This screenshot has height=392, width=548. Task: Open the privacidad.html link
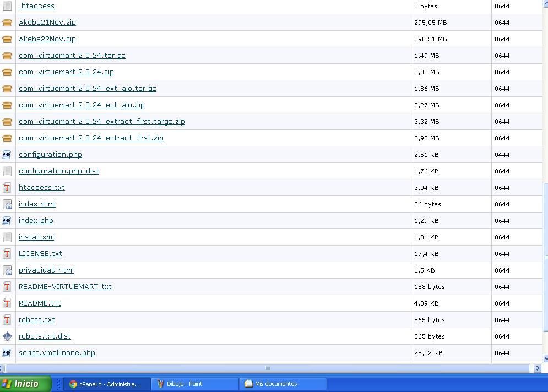pos(46,270)
